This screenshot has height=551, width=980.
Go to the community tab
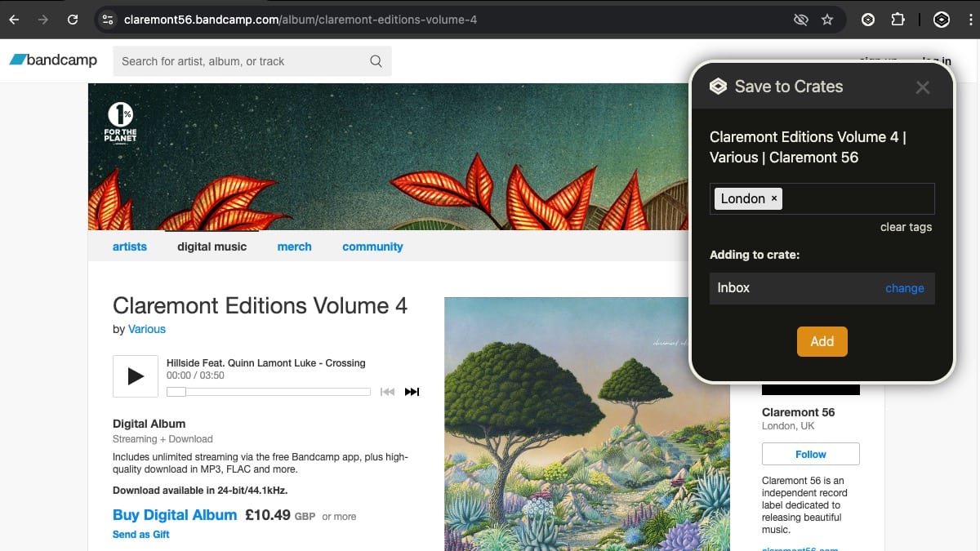(x=372, y=247)
